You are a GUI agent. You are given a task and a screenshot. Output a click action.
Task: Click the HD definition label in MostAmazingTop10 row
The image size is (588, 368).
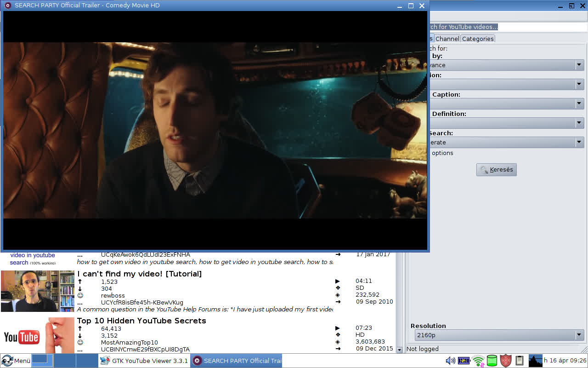click(x=360, y=334)
